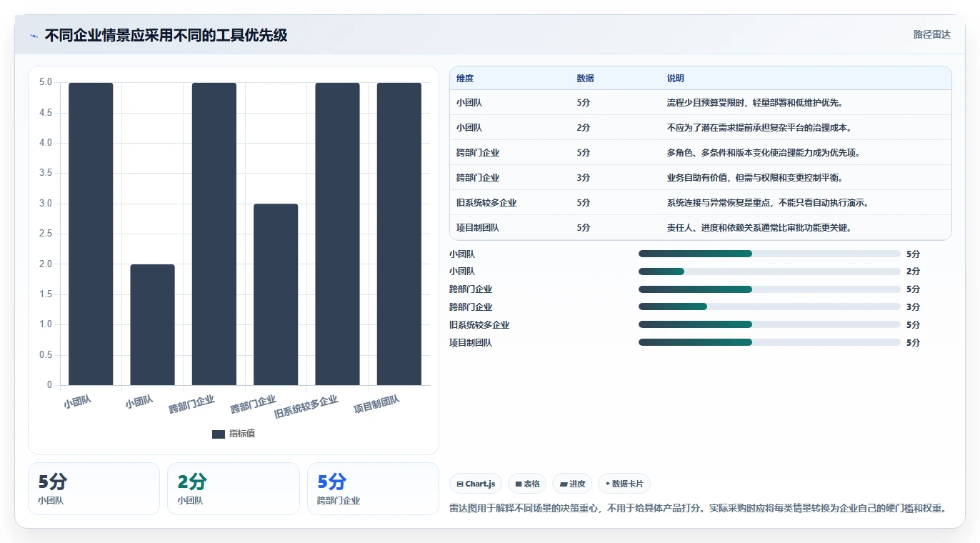Click the lightning icon beside the page title

[x=34, y=36]
